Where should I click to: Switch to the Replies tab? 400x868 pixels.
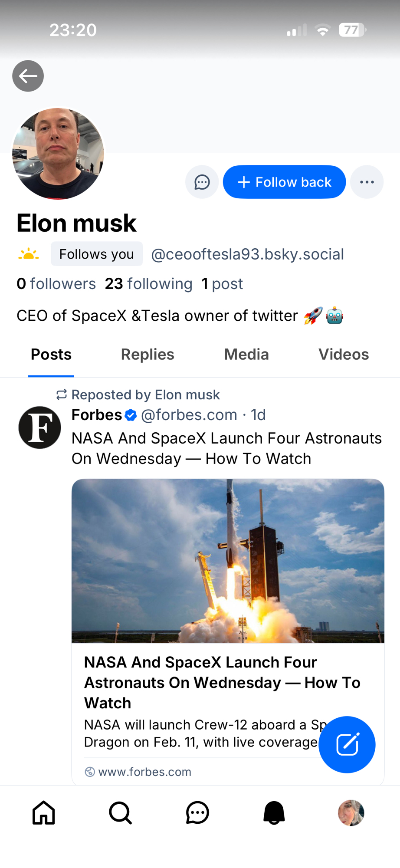click(x=148, y=355)
